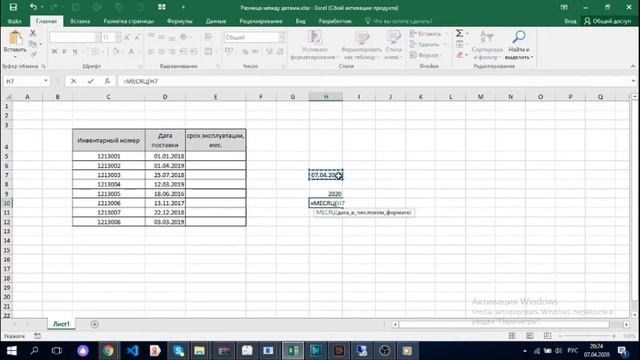This screenshot has width=640, height=360.
Task: Open Conditional Formatting (Условное форматирование) menu
Action: click(x=314, y=45)
